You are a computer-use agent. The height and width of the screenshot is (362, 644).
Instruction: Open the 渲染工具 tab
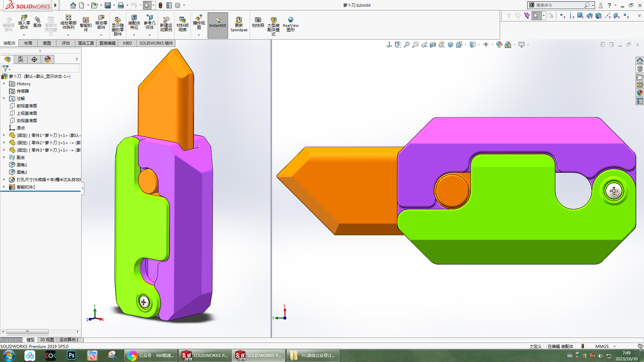(86, 43)
